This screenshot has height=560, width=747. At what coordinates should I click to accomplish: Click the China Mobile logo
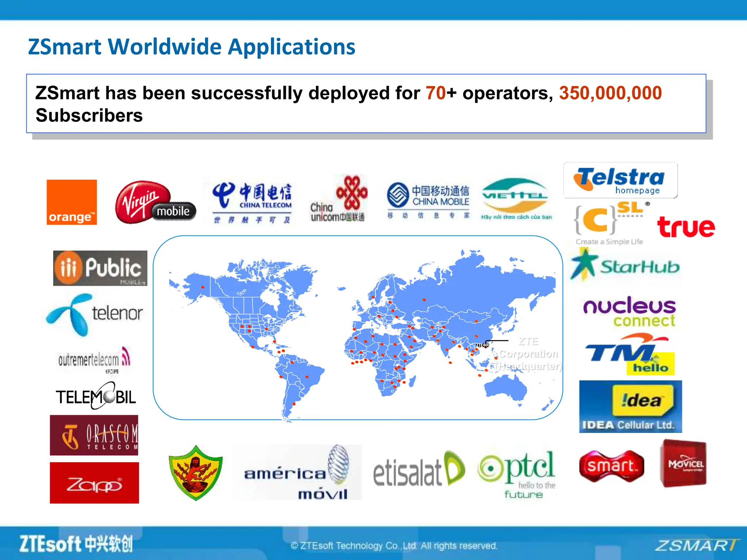(428, 200)
